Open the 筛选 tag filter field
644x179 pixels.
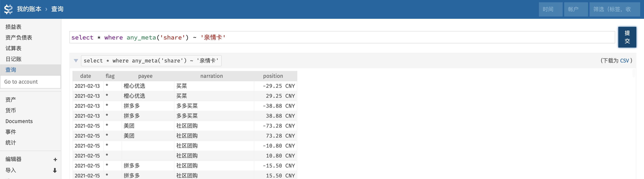tap(614, 10)
